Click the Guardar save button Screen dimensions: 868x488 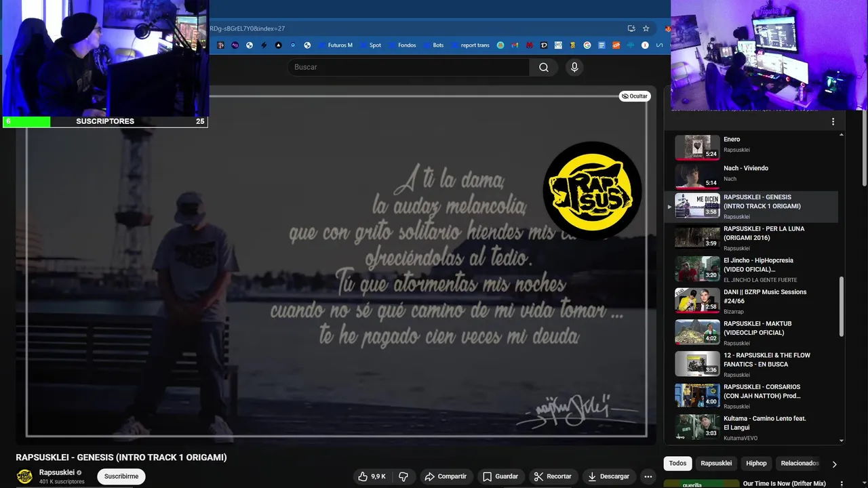(500, 476)
